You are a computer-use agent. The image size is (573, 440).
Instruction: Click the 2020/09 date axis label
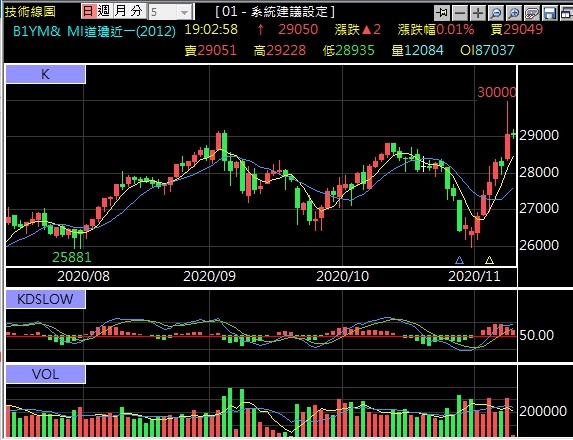pyautogui.click(x=209, y=276)
